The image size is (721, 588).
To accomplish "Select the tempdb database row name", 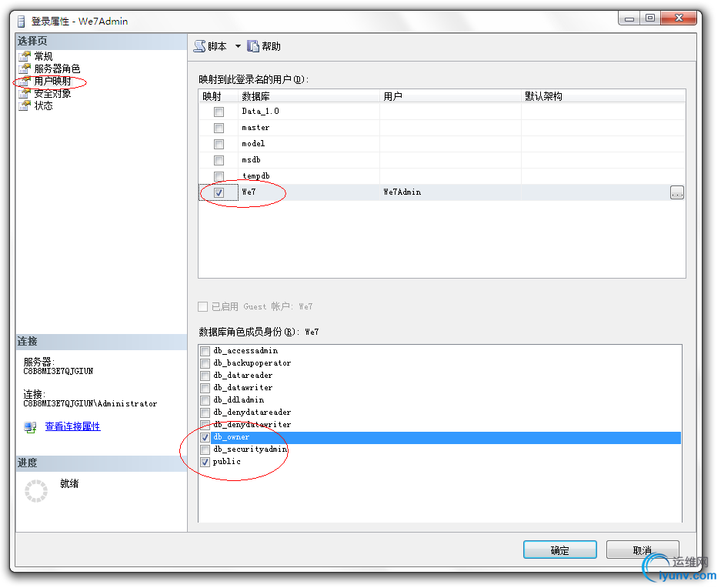I will [256, 175].
